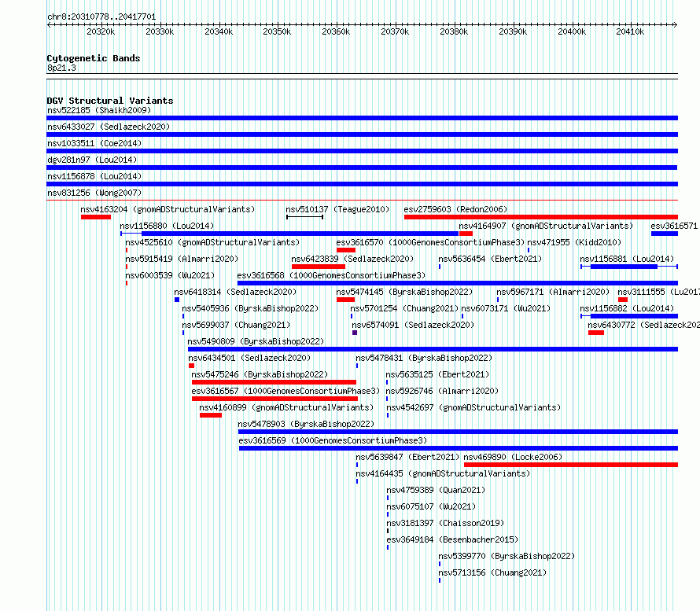Click the blue esv3616571 bar
The width and height of the screenshot is (700, 611).
665,234
